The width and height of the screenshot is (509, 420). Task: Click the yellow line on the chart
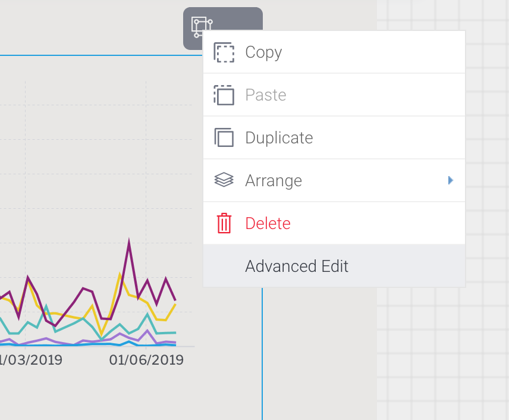(120, 275)
